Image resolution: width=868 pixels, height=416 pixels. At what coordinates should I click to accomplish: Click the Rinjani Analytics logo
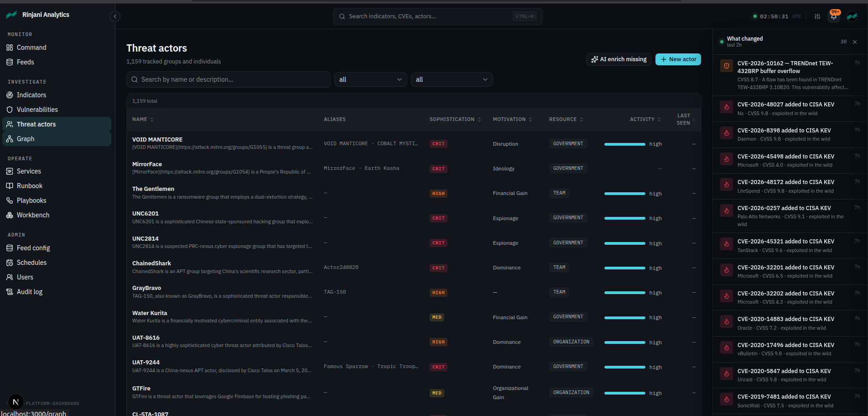coord(11,15)
